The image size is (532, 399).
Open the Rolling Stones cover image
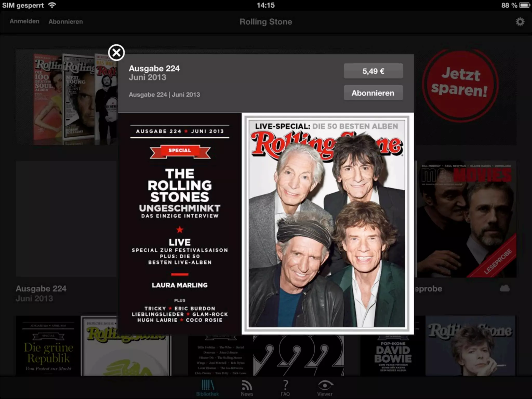pyautogui.click(x=327, y=223)
